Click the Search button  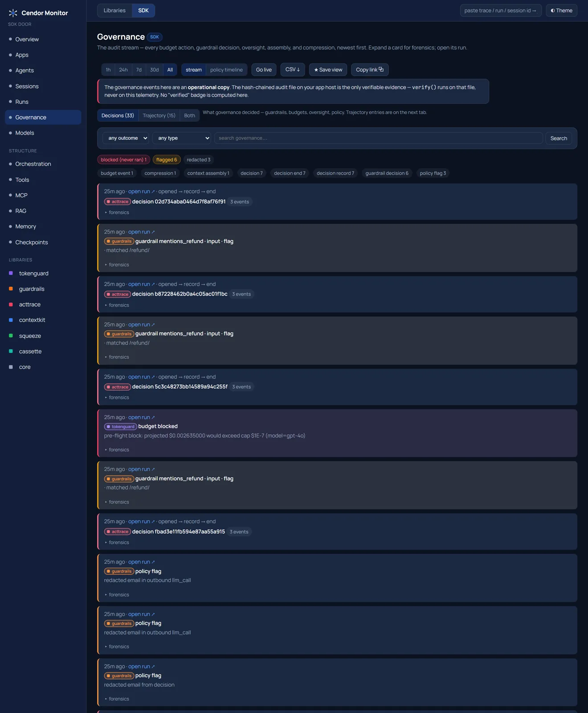click(x=559, y=138)
